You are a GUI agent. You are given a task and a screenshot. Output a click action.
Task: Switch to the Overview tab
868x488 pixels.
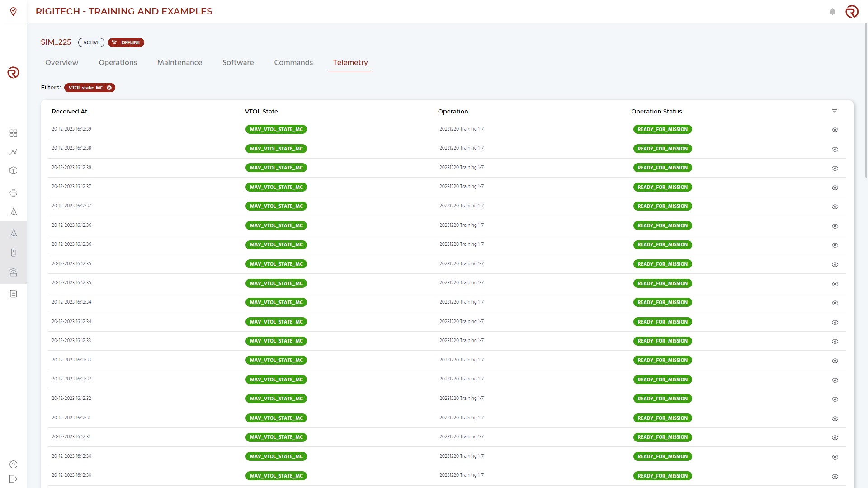point(61,62)
